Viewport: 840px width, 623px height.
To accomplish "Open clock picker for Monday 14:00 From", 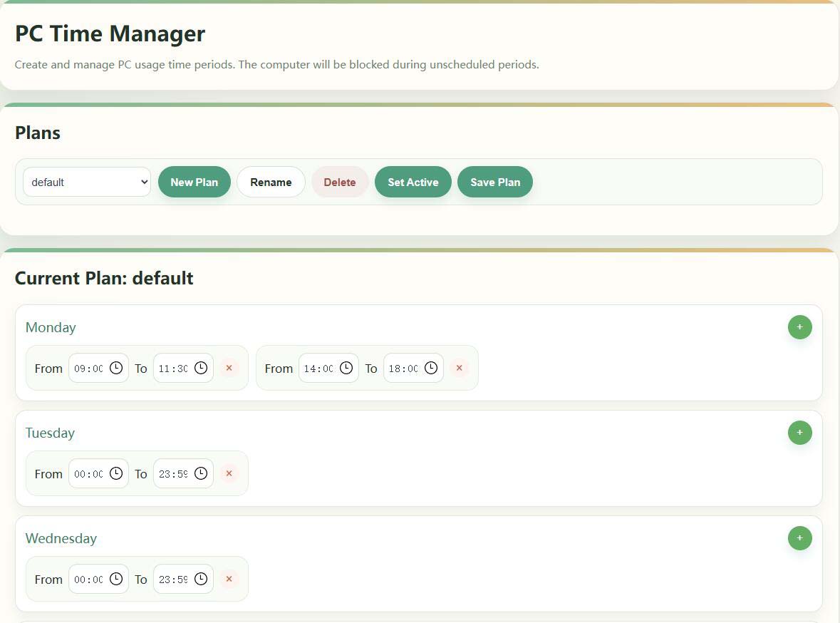I will (346, 368).
